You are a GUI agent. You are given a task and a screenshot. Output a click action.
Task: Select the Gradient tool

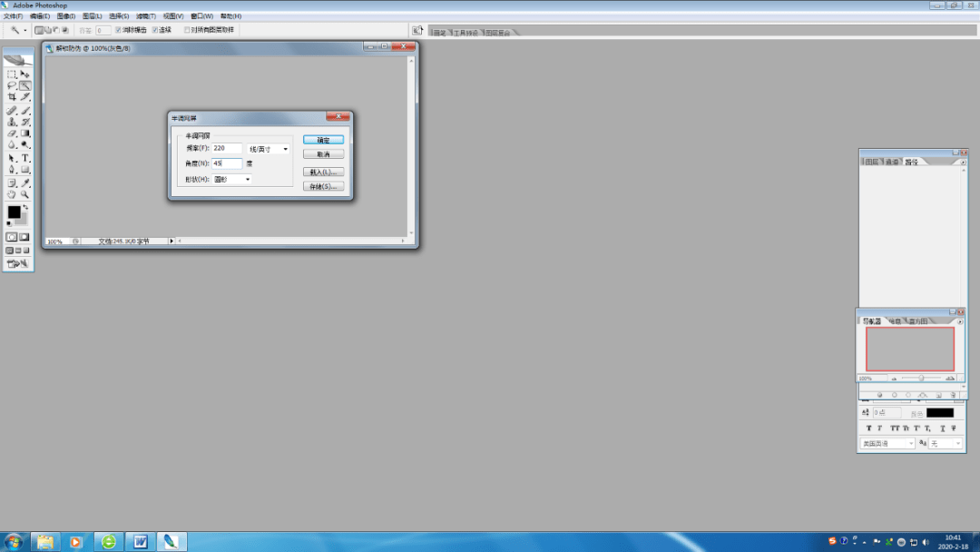click(x=25, y=133)
